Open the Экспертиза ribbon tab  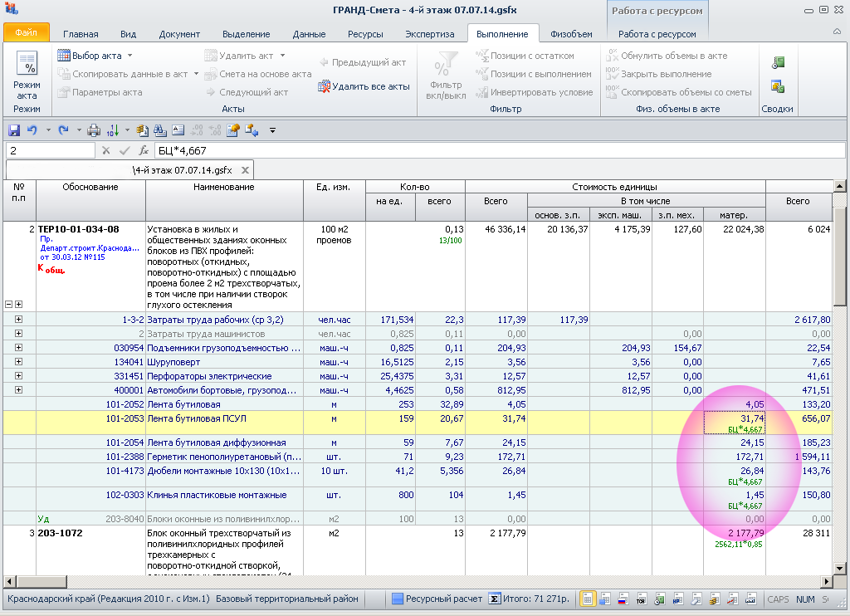click(x=429, y=34)
